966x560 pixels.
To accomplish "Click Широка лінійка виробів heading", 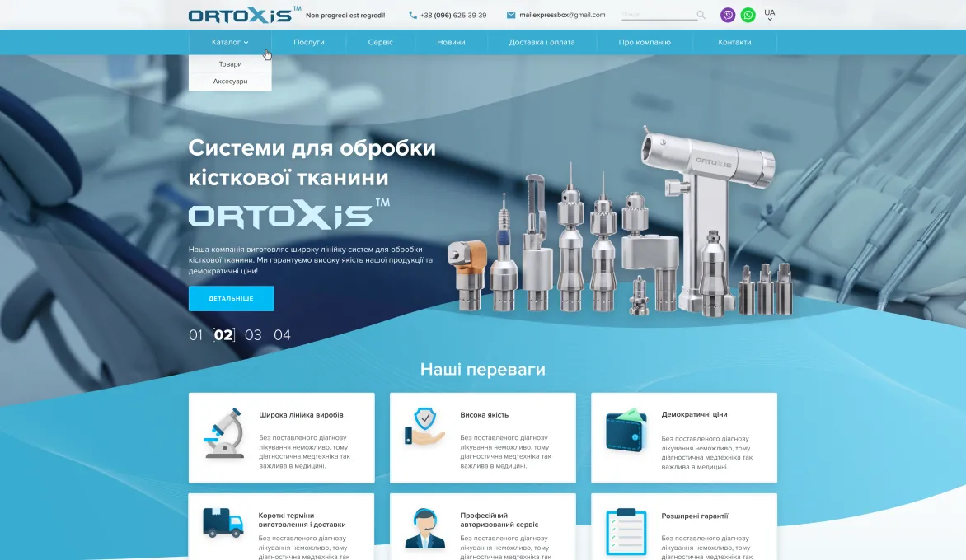I will coord(302,415).
